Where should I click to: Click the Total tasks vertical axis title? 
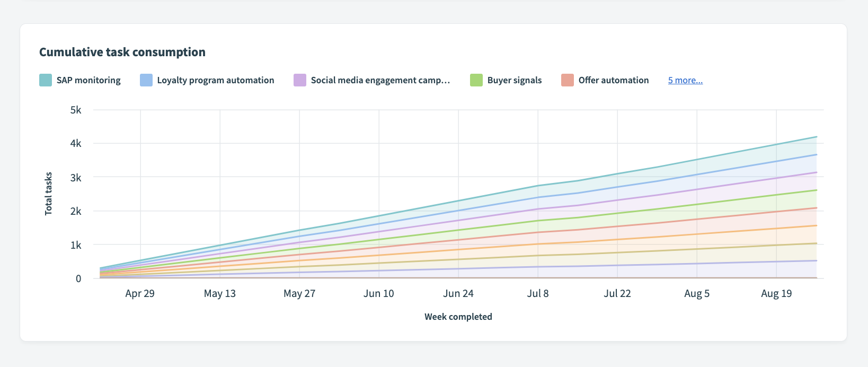[x=49, y=194]
